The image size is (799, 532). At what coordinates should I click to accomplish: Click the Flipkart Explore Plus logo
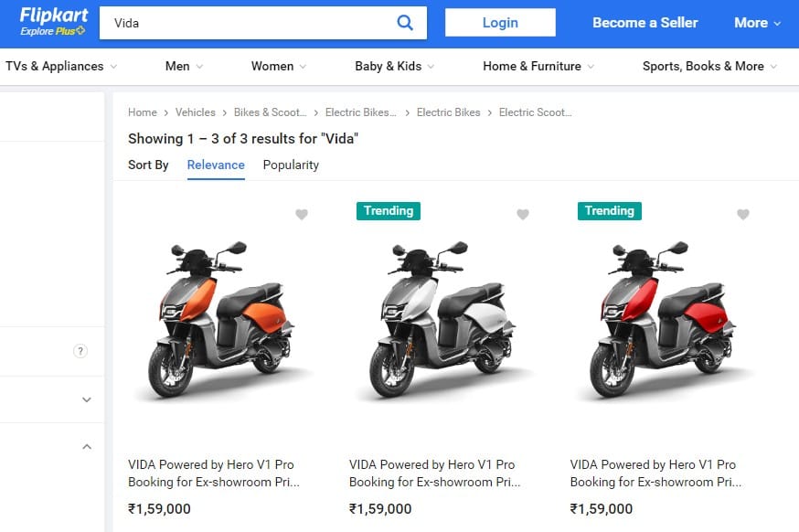pos(54,22)
